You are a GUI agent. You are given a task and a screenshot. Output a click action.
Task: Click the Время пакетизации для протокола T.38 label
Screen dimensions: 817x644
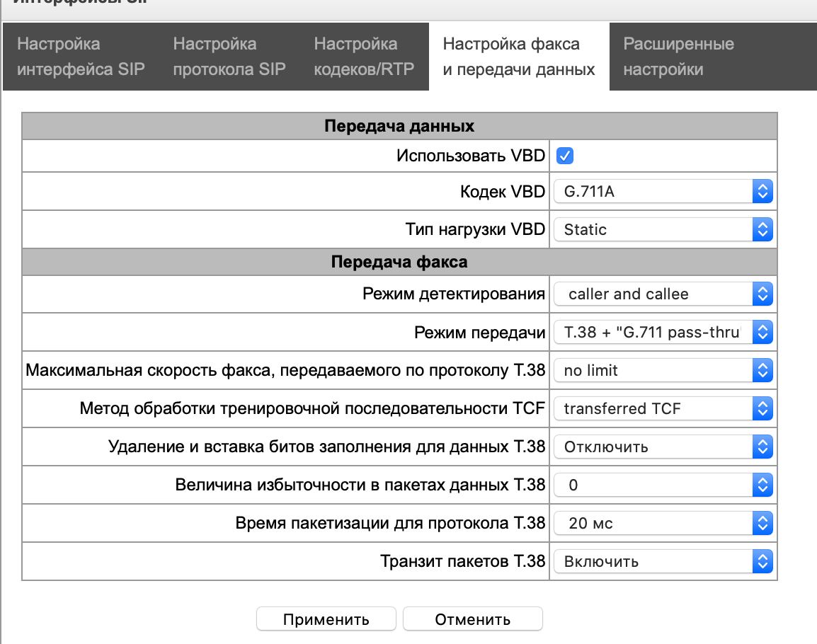click(390, 522)
